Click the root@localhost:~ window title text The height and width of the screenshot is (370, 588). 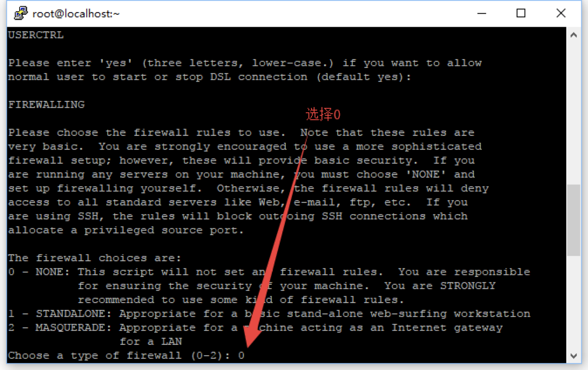(76, 14)
